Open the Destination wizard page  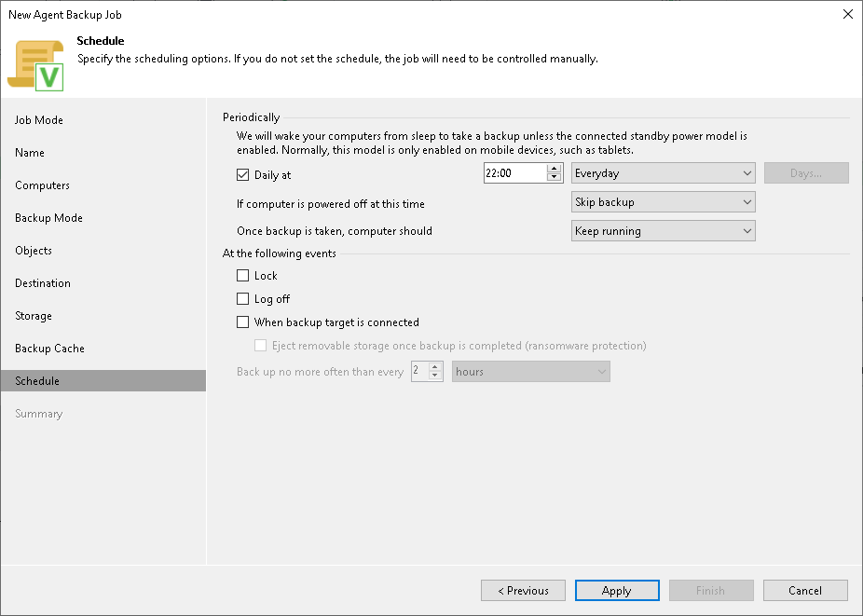(41, 282)
